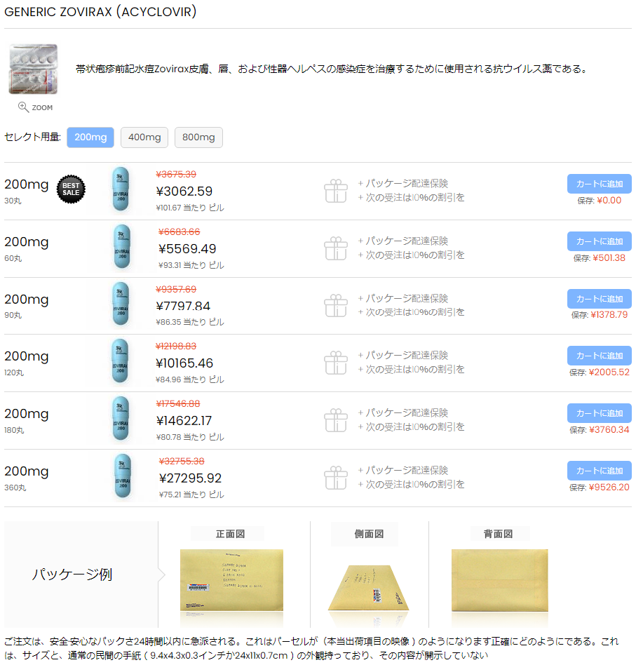Click the gift box icon in 90-pill row
This screenshot has height=672, width=636.
pos(336,306)
